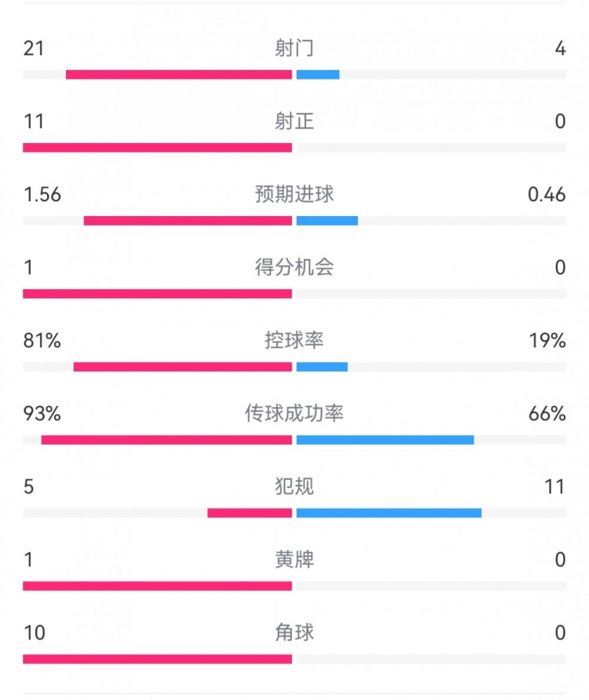Click the 66% pass accuracy value

(x=547, y=413)
